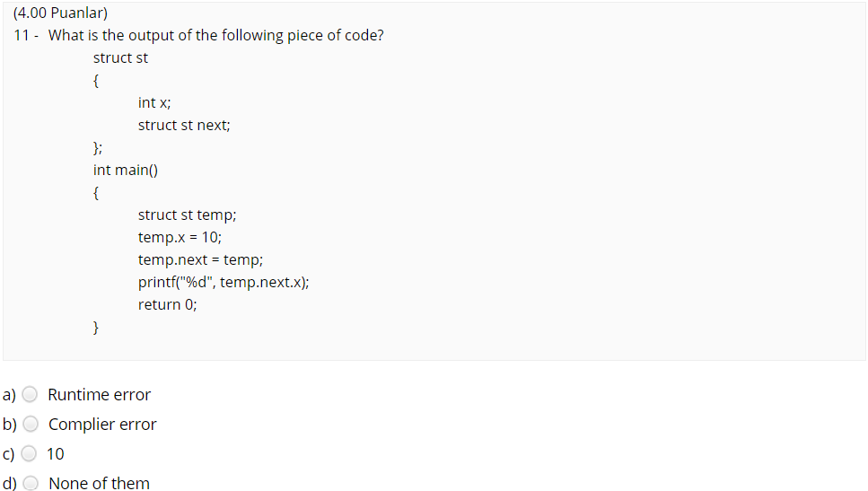Viewport: 868px width, 491px height.
Task: Click the (4.00 Puanlar) points label
Action: (60, 13)
